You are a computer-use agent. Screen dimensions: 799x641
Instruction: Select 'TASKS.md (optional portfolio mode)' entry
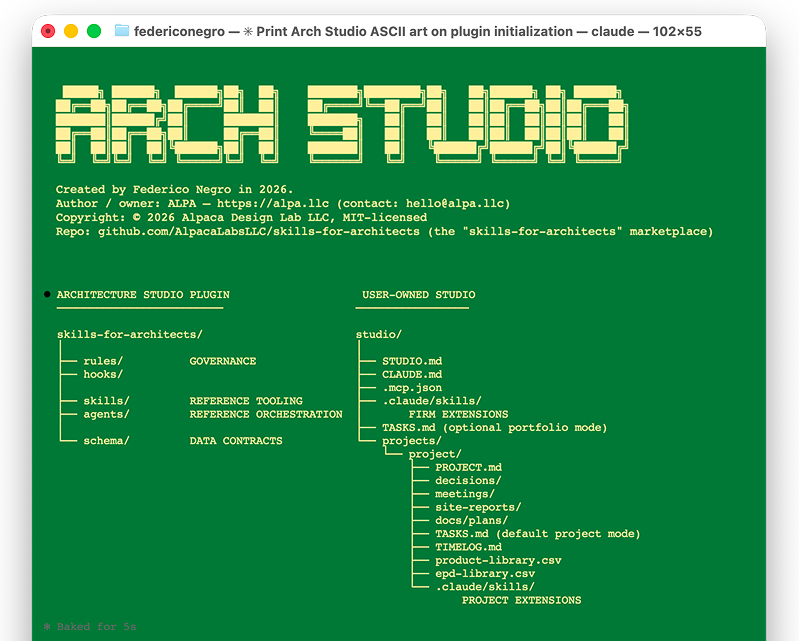click(495, 428)
